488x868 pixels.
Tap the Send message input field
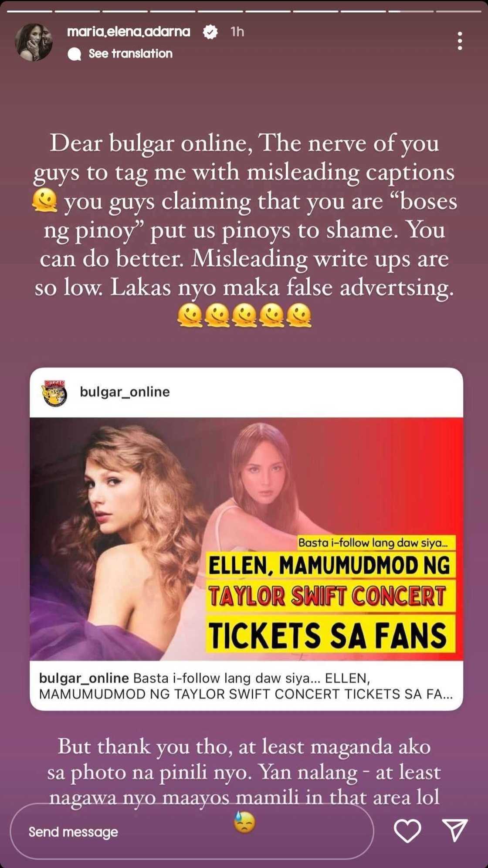point(192,831)
